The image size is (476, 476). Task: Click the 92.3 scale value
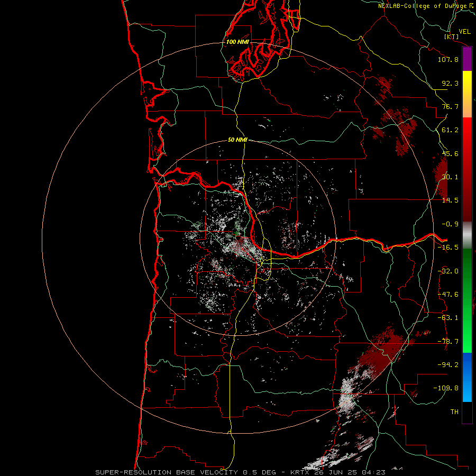click(450, 83)
